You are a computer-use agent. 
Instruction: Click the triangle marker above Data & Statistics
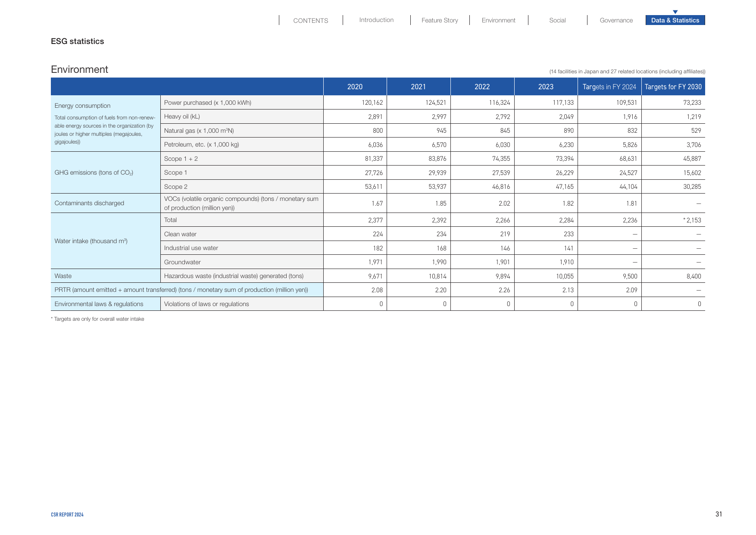click(675, 12)
